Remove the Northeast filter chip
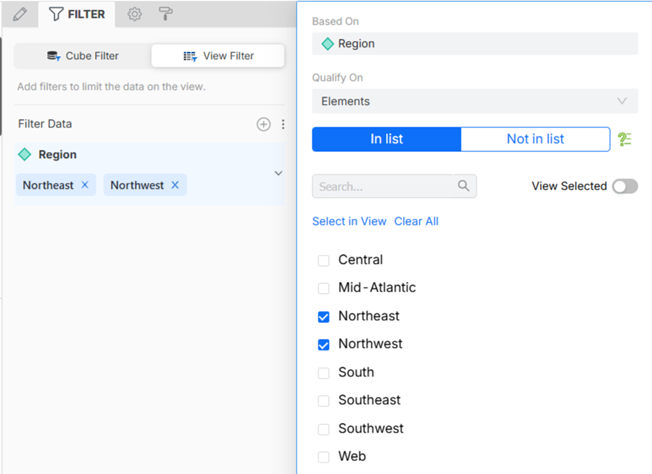The width and height of the screenshot is (652, 474). [x=85, y=185]
